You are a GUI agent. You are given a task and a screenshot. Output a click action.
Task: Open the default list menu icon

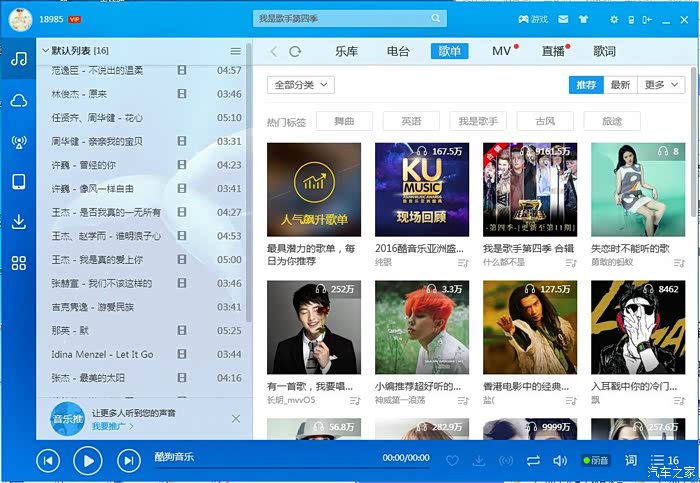(236, 51)
